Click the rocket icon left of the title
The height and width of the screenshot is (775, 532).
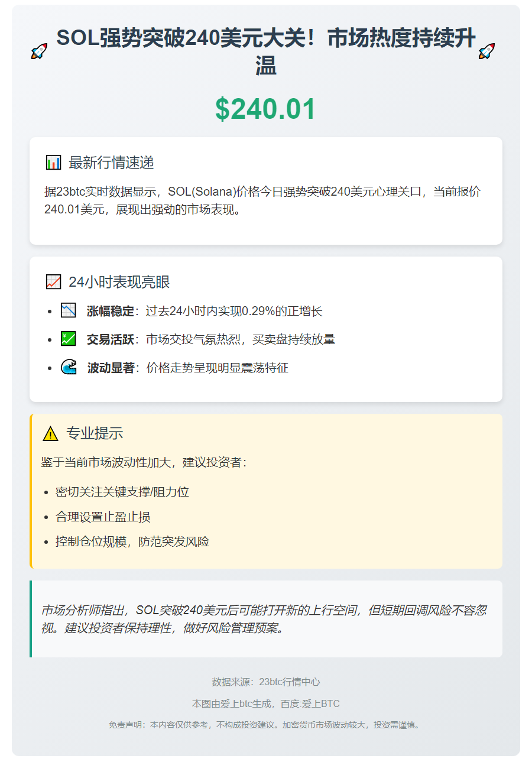39,51
